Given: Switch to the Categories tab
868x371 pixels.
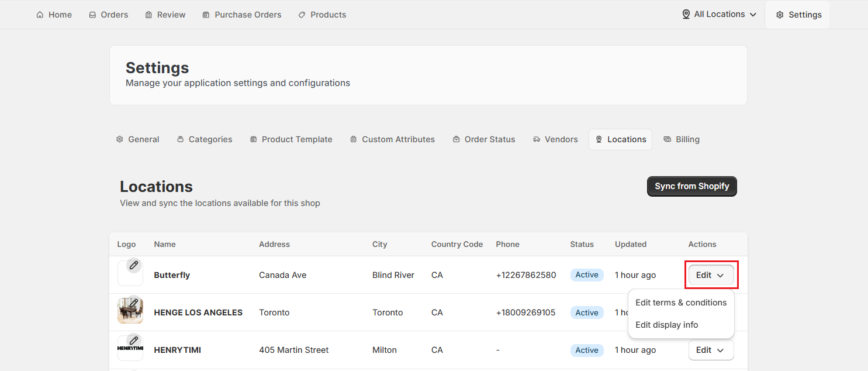Looking at the screenshot, I should tap(205, 139).
